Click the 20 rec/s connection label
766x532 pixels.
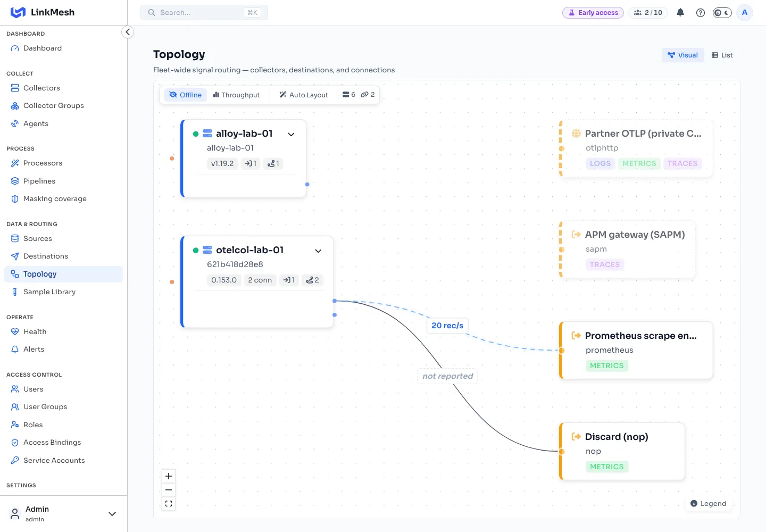(447, 326)
